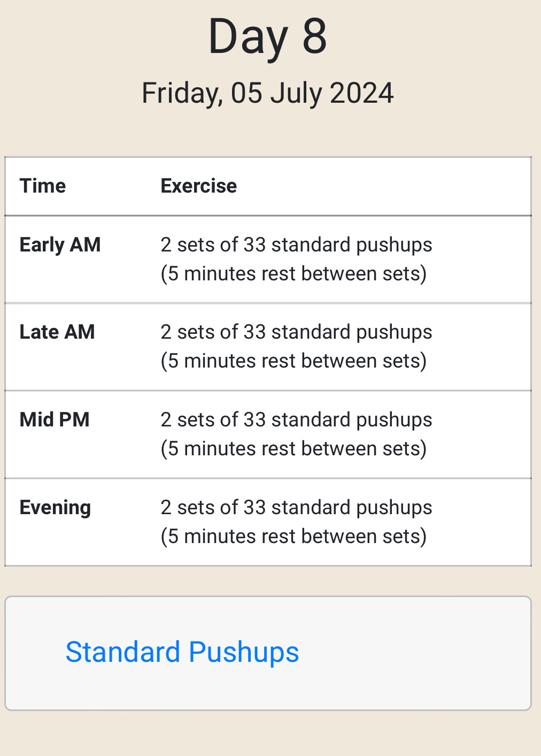541x756 pixels.
Task: Select the Early AM pushups set description
Action: click(x=296, y=245)
